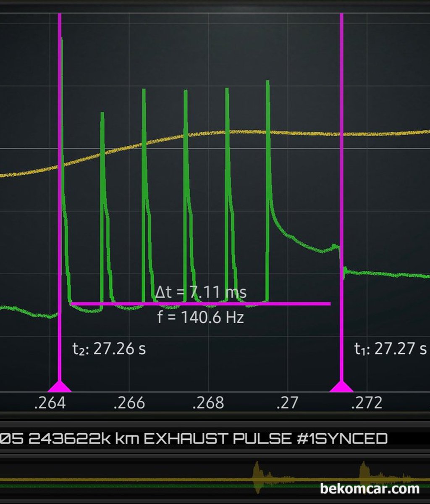Select the t1: 27.27 s cursor label

(x=390, y=349)
